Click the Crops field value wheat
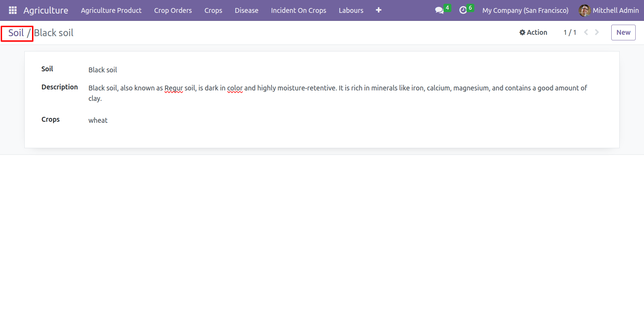The image size is (644, 336). [x=98, y=120]
